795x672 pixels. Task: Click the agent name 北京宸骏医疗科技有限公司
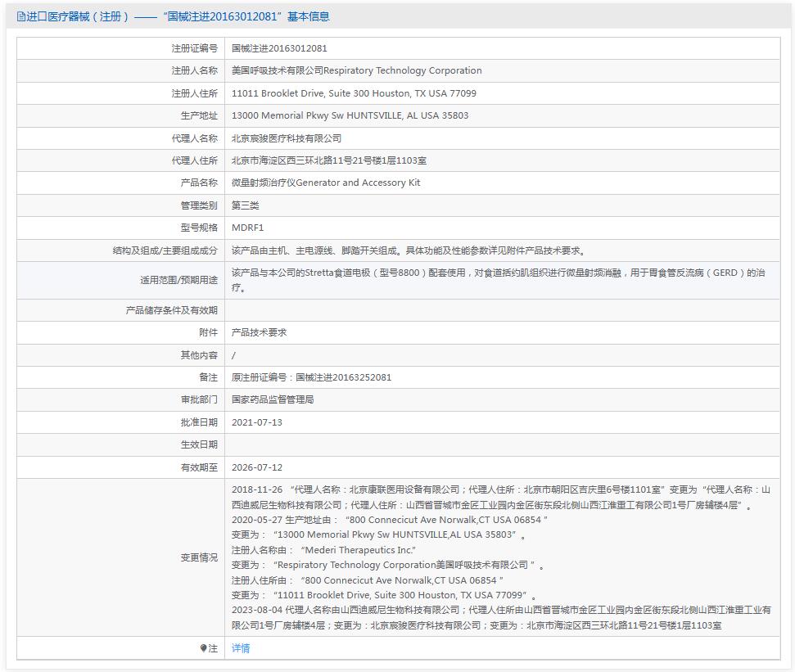[x=287, y=138]
